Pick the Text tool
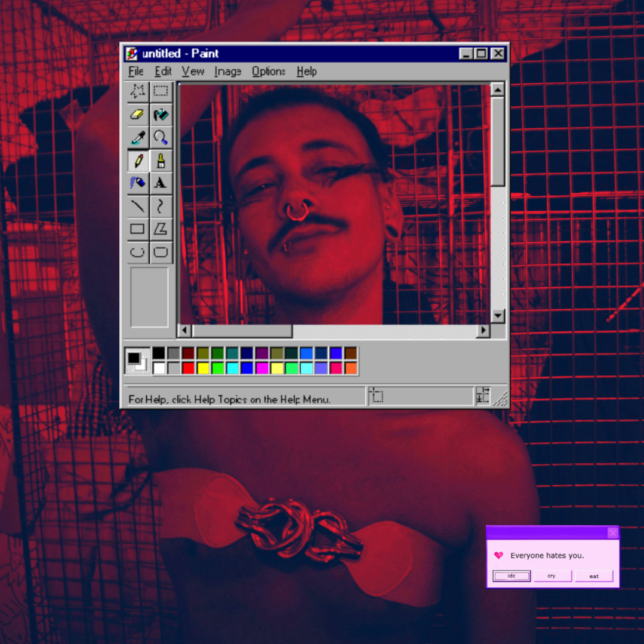The height and width of the screenshot is (644, 644). coord(161,183)
